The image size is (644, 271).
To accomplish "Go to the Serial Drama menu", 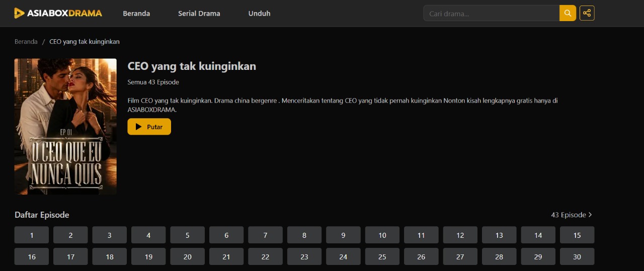I will (199, 14).
